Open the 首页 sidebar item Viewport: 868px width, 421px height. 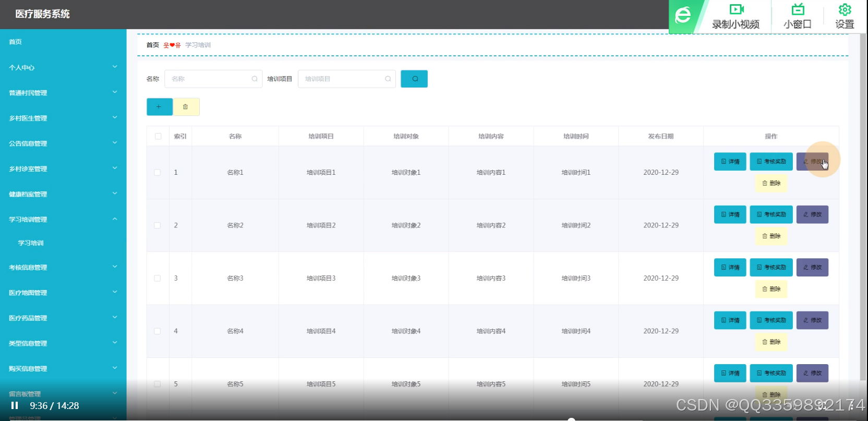(63, 42)
